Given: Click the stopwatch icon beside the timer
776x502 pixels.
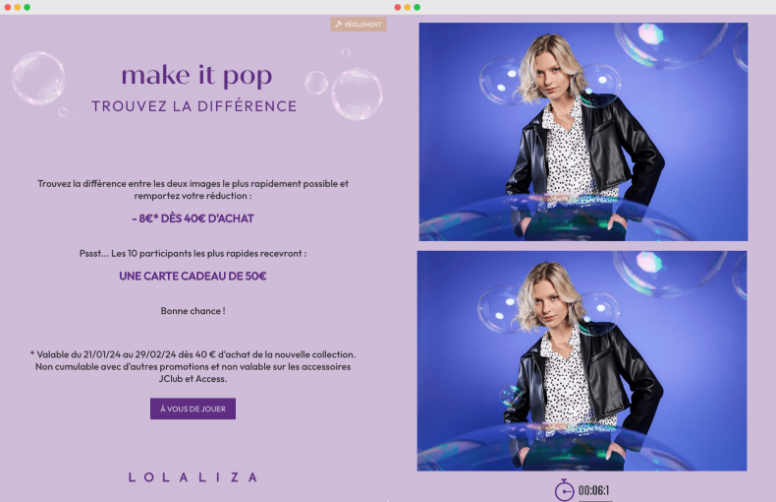Looking at the screenshot, I should pyautogui.click(x=564, y=490).
